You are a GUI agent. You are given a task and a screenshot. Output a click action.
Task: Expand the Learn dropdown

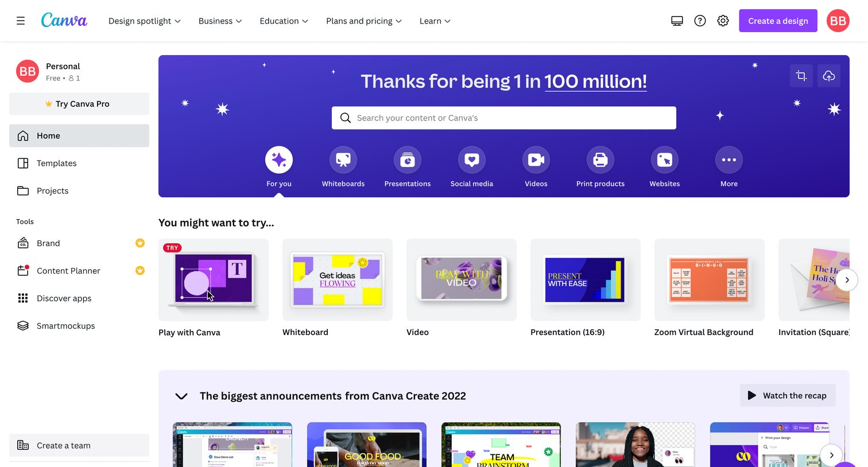[x=435, y=21]
